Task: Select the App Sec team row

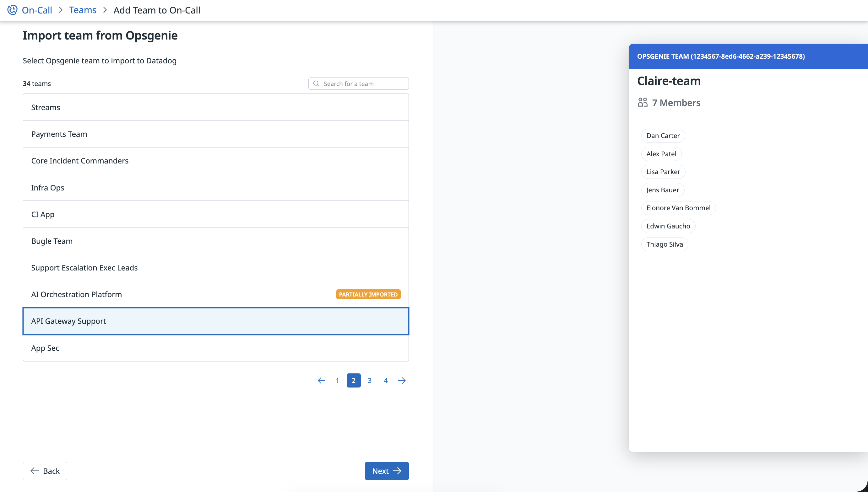Action: click(216, 348)
